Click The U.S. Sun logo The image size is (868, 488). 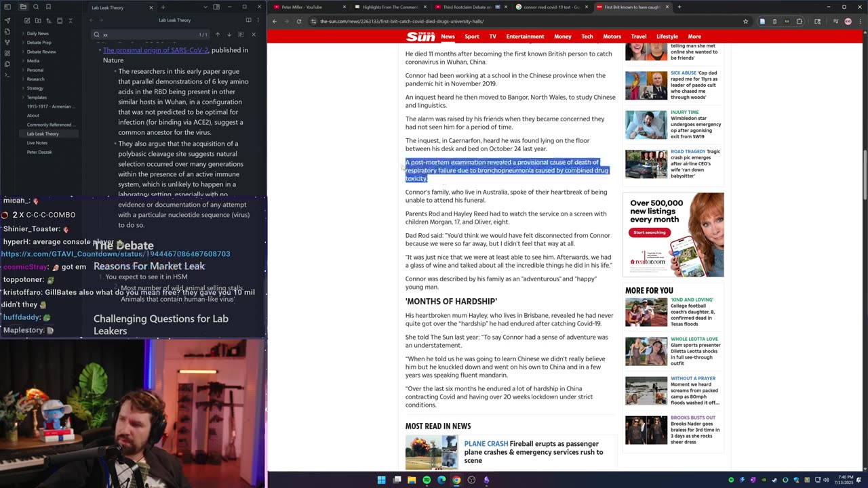click(x=420, y=37)
